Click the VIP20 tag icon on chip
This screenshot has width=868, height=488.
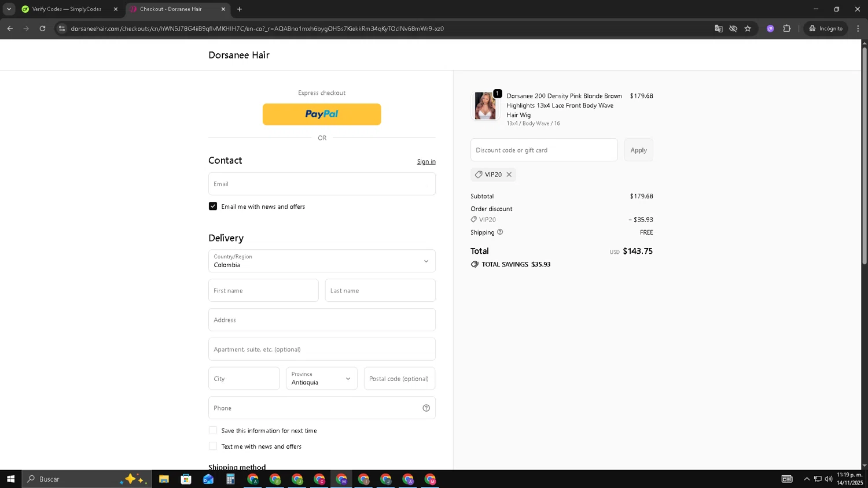click(x=479, y=175)
